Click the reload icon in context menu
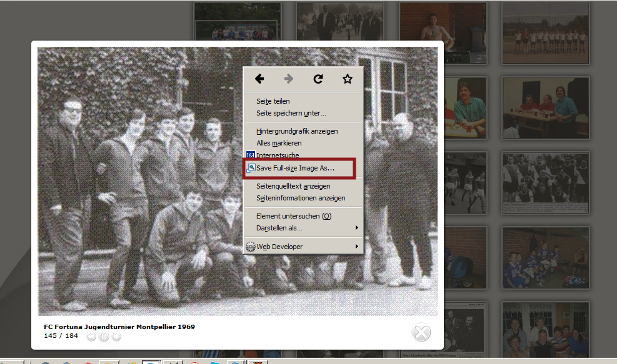 click(318, 79)
